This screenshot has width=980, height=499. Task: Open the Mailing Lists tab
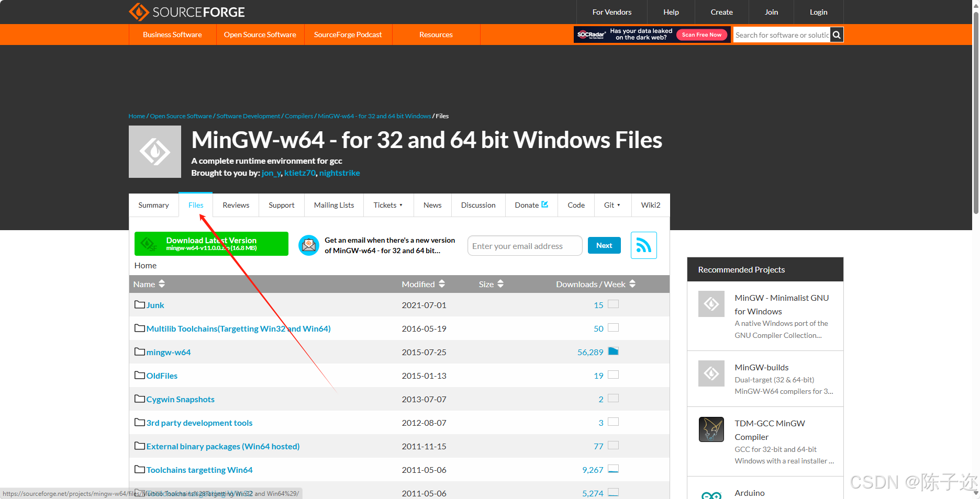click(334, 205)
